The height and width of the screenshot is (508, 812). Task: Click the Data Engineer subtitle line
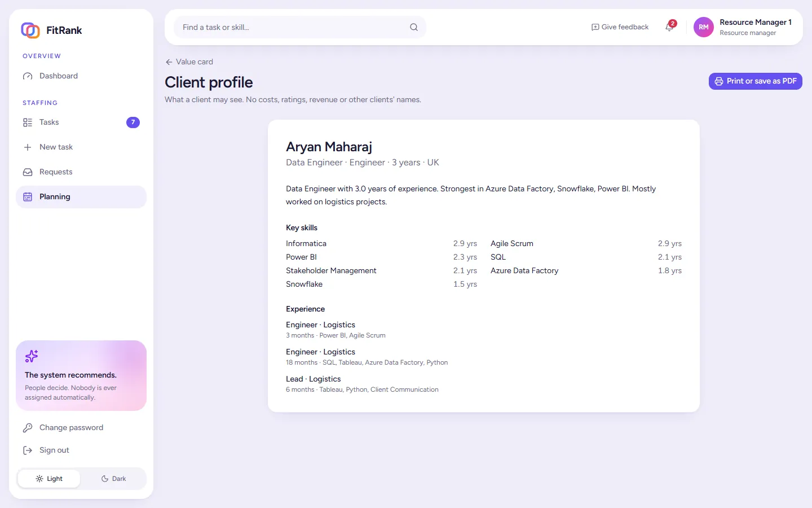[363, 163]
